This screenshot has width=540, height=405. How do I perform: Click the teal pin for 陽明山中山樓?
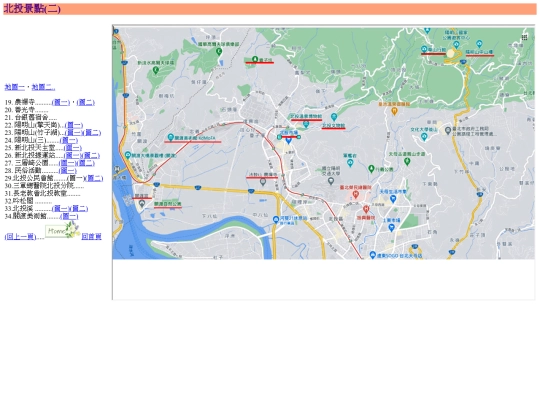click(x=479, y=44)
